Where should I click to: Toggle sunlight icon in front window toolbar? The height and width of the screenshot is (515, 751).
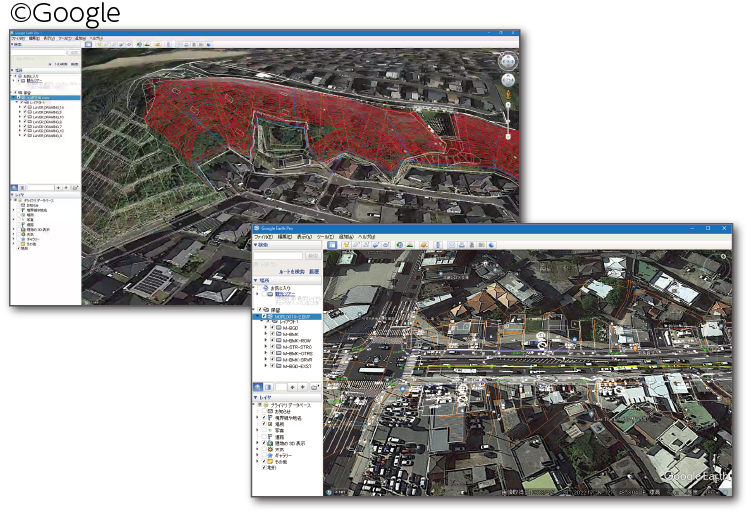point(410,245)
